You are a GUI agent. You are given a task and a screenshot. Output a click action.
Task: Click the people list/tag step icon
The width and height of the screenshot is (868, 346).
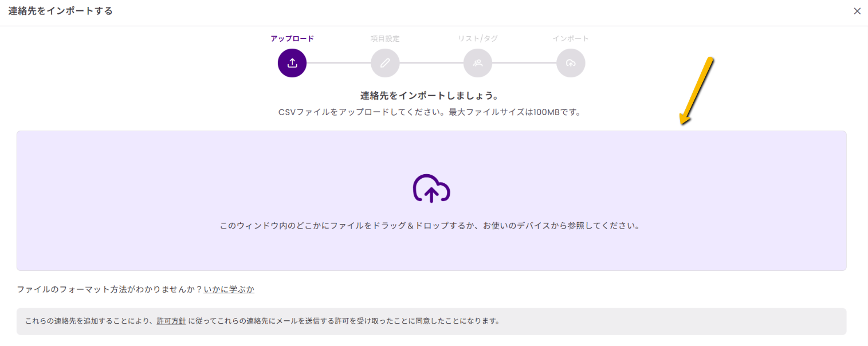pyautogui.click(x=478, y=63)
